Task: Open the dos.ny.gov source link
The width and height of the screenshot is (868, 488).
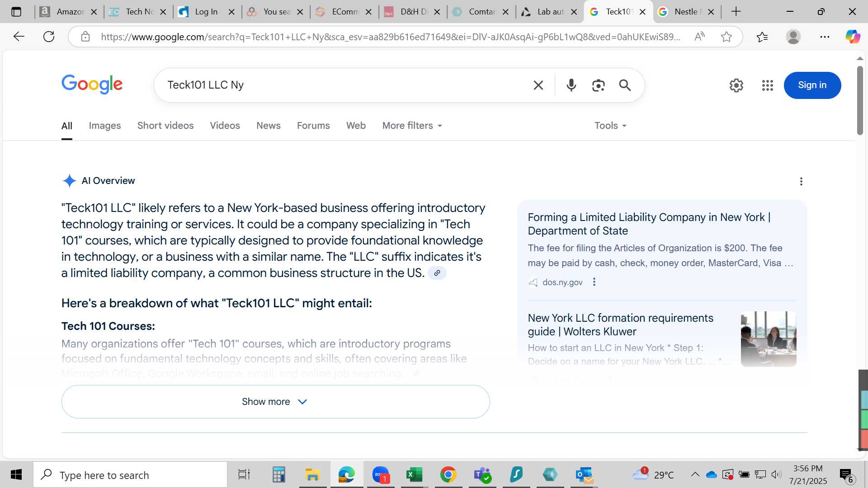Action: pyautogui.click(x=562, y=282)
